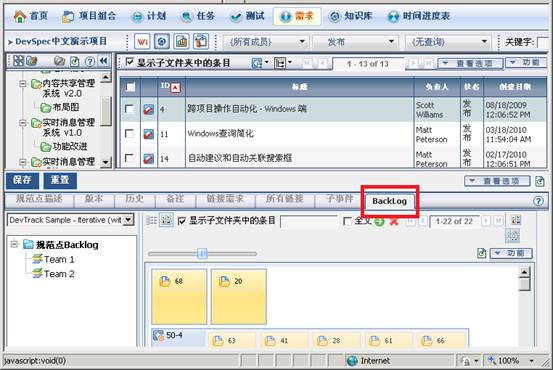Enable the 全文 checkbox

(x=347, y=221)
